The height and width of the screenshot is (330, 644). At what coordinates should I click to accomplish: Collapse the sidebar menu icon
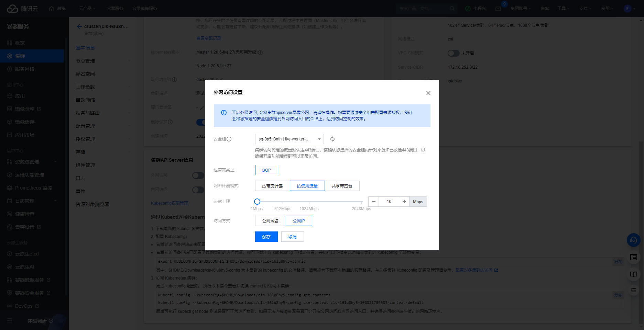10,320
